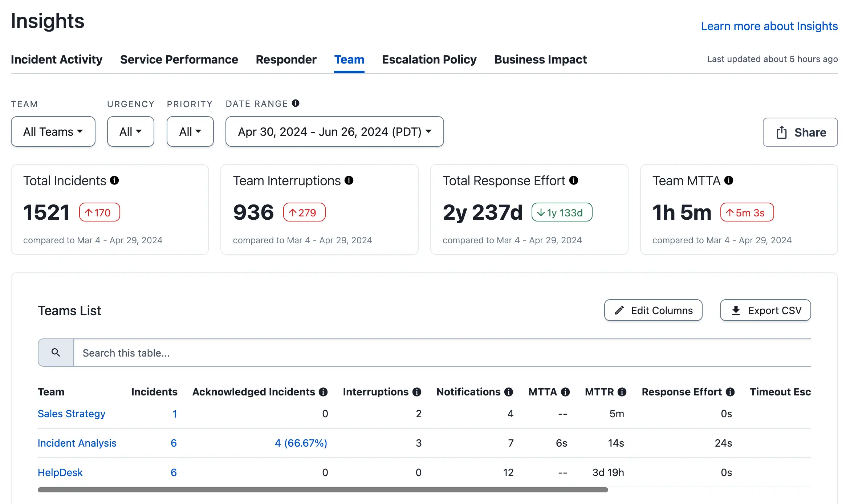Click the horizontal table scrollbar
854x504 pixels.
322,490
